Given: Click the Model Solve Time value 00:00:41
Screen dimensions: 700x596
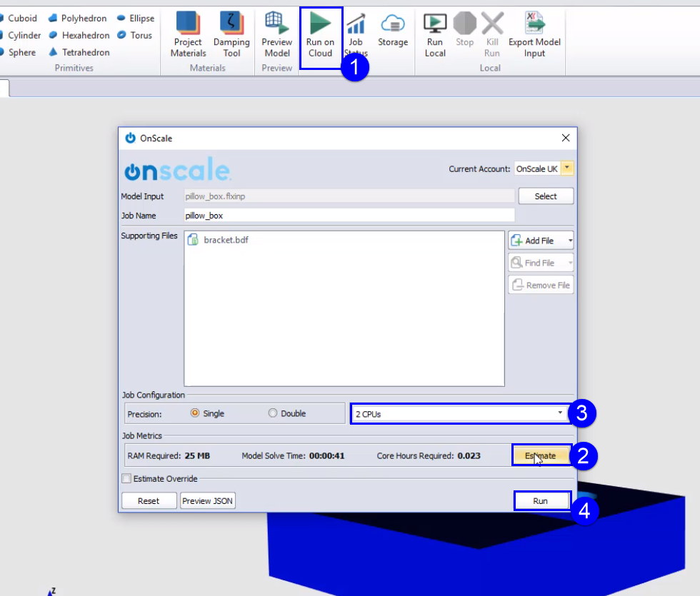Looking at the screenshot, I should (x=327, y=456).
